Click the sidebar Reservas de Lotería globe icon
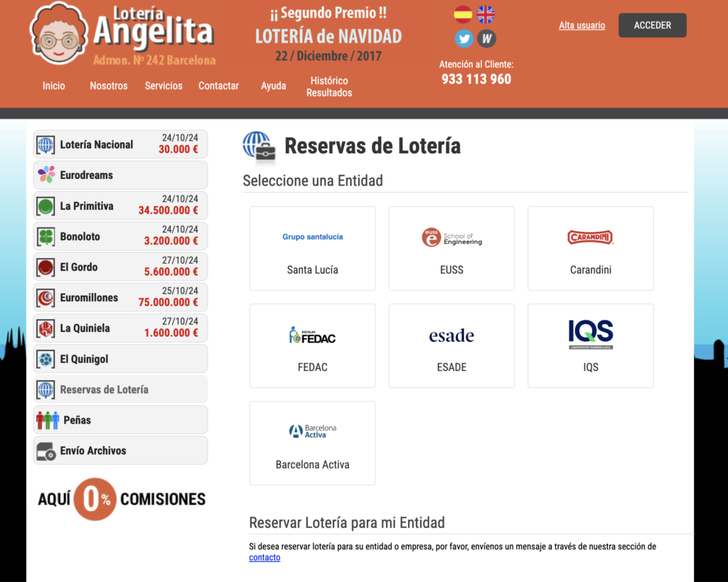The image size is (728, 582). point(45,390)
